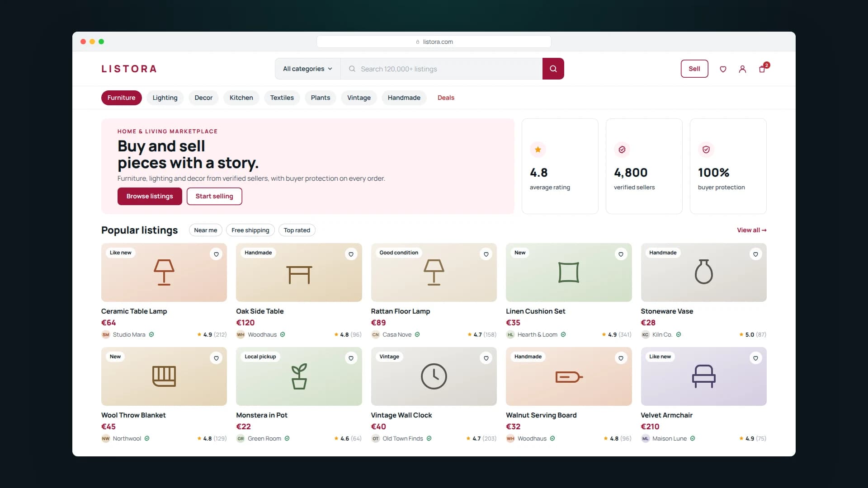Switch to the Vintage category
Image resolution: width=868 pixels, height=488 pixels.
tap(359, 98)
